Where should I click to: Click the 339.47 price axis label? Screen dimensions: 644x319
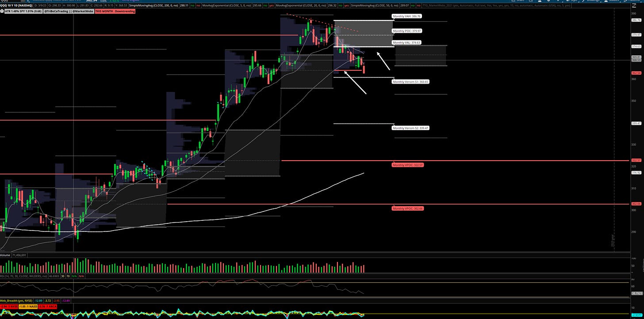pyautogui.click(x=636, y=123)
